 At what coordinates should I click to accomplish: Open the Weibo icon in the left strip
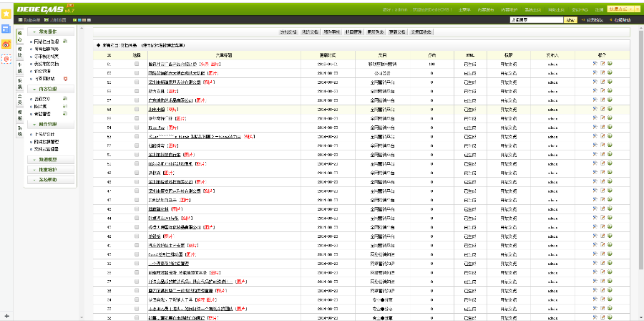6,44
